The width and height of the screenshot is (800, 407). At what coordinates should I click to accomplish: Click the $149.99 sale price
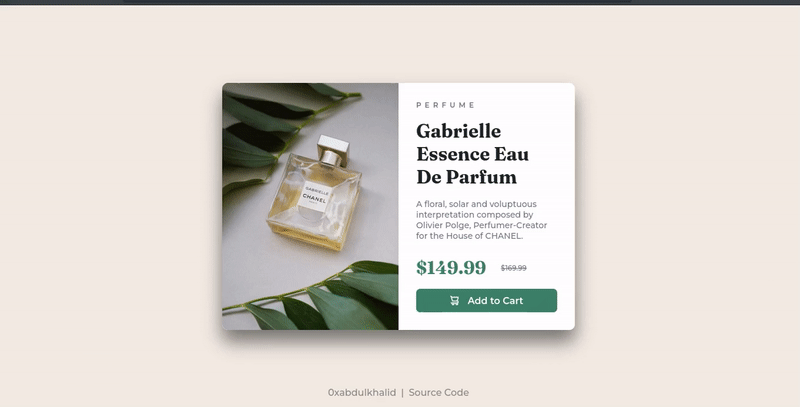click(x=451, y=267)
